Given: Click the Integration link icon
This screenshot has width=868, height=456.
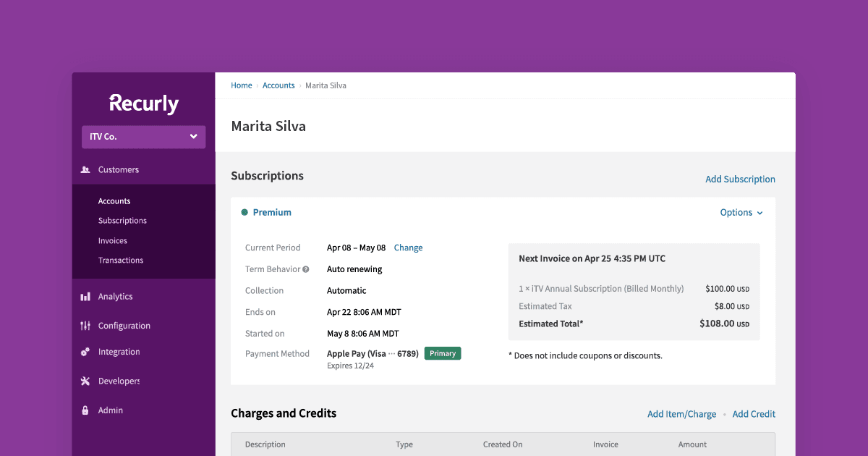Looking at the screenshot, I should click(x=85, y=352).
